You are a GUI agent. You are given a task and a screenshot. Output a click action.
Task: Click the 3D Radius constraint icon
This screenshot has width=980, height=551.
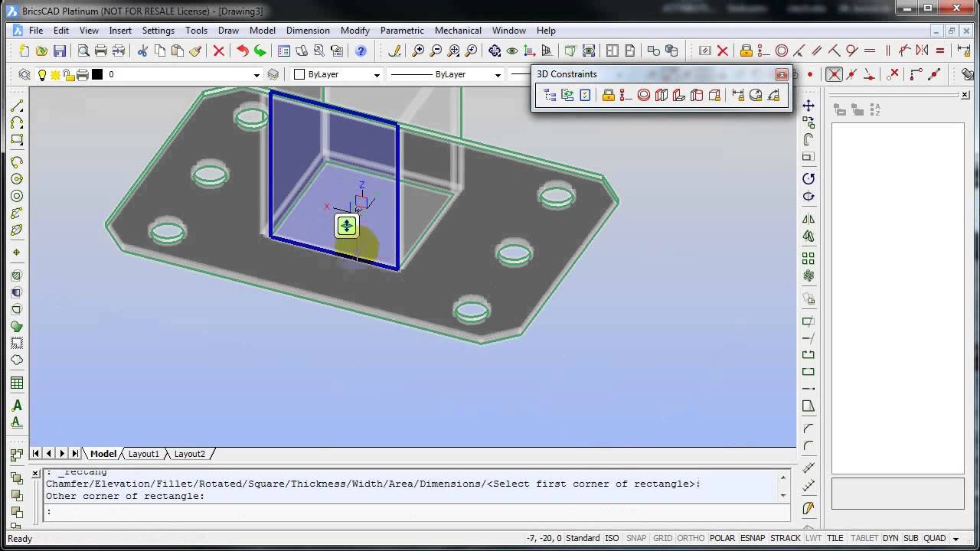coord(756,95)
